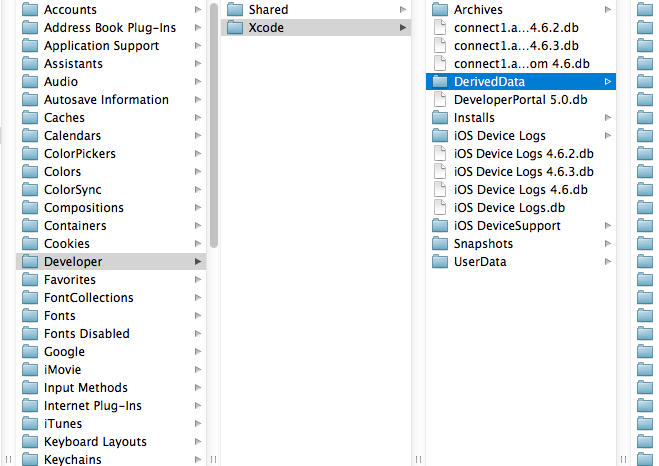
Task: Select the iTunes folder name
Action: (x=63, y=424)
